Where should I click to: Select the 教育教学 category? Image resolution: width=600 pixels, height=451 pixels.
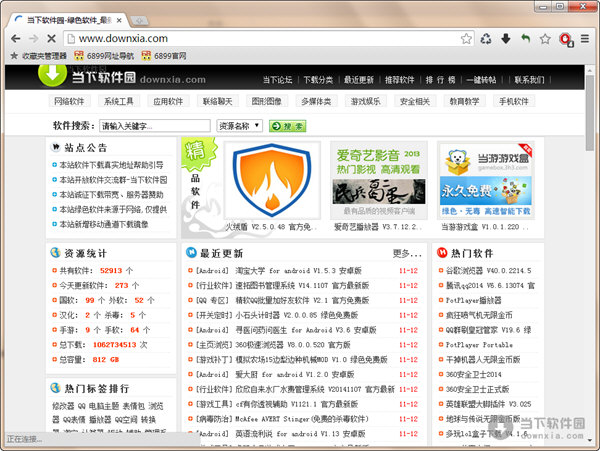click(465, 101)
